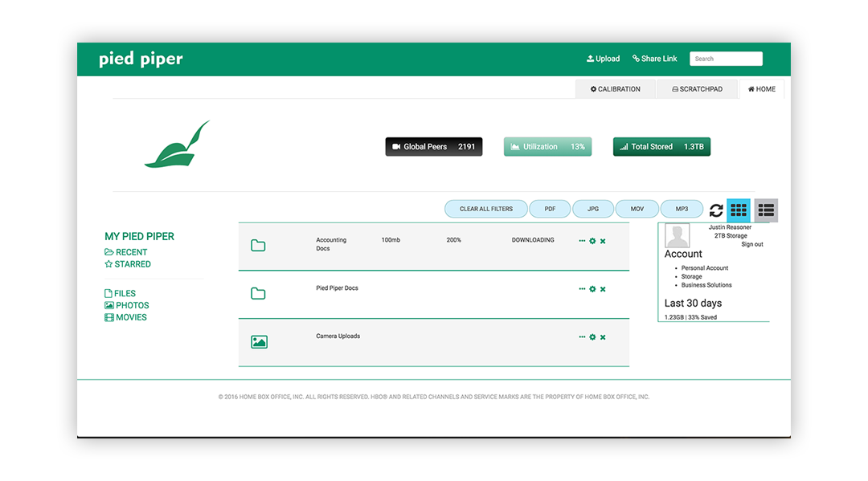Remove Pied Piper Docs with X icon
The image size is (868, 481).
click(603, 289)
